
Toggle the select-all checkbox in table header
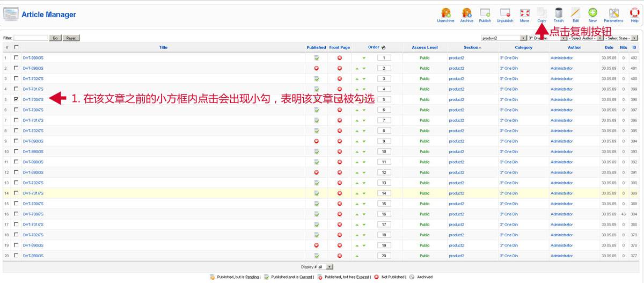[x=16, y=47]
